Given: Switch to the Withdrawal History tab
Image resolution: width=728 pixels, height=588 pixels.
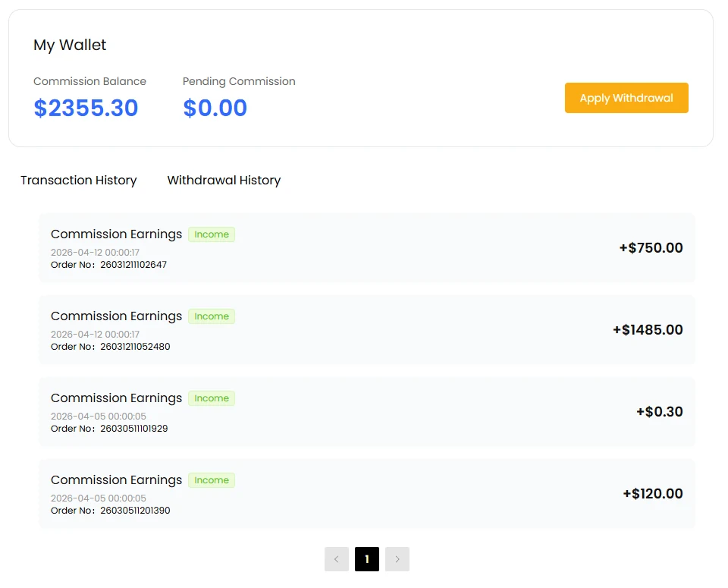Looking at the screenshot, I should pyautogui.click(x=224, y=181).
